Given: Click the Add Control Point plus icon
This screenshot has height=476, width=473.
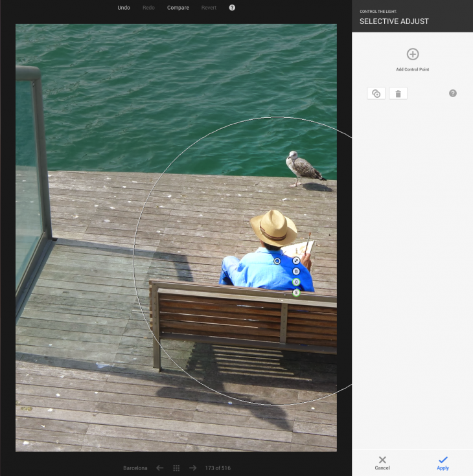Looking at the screenshot, I should (x=413, y=54).
